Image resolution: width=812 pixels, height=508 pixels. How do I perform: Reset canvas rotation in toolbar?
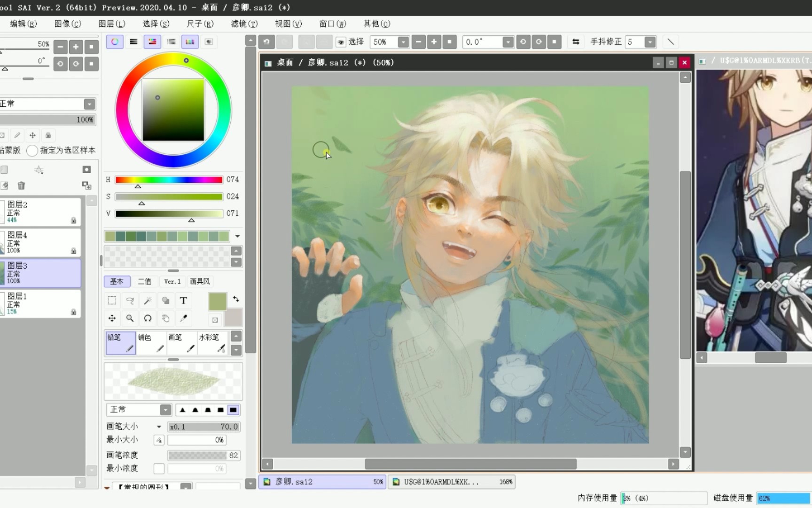[554, 42]
